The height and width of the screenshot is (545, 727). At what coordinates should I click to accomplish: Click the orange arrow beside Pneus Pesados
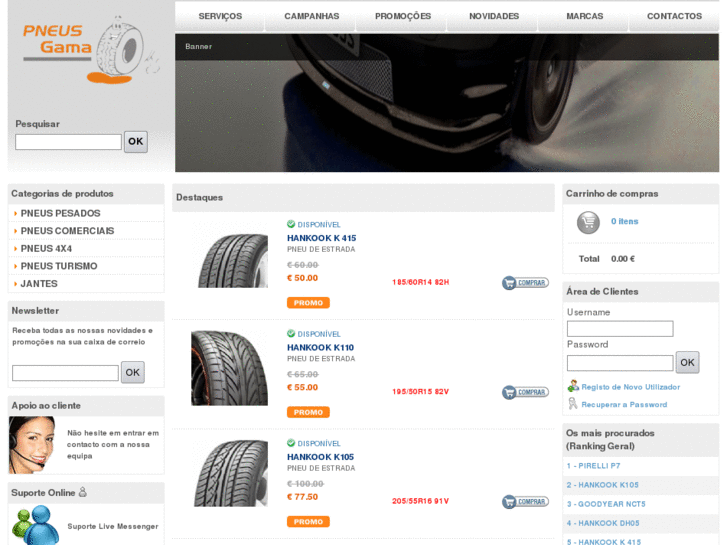point(15,213)
